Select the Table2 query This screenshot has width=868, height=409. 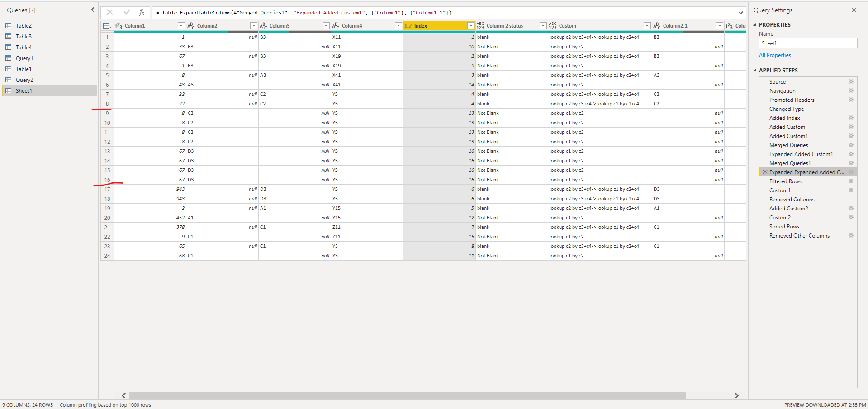point(24,26)
